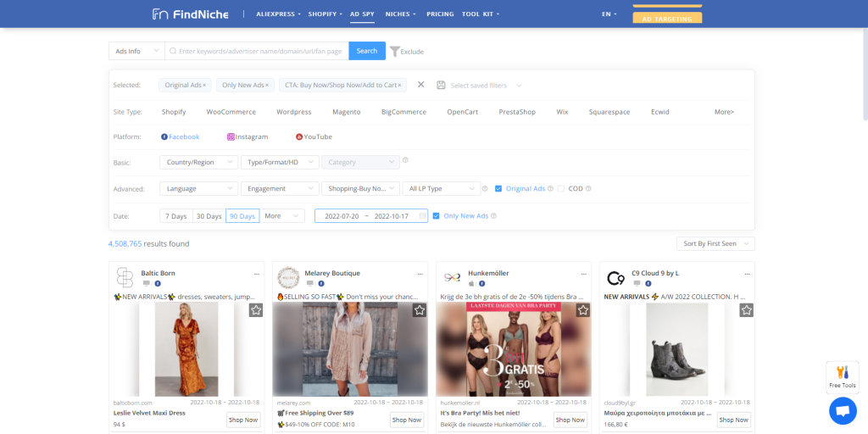Open the Shopping-Buy Now CTA dropdown
The width and height of the screenshot is (868, 434).
coord(361,189)
